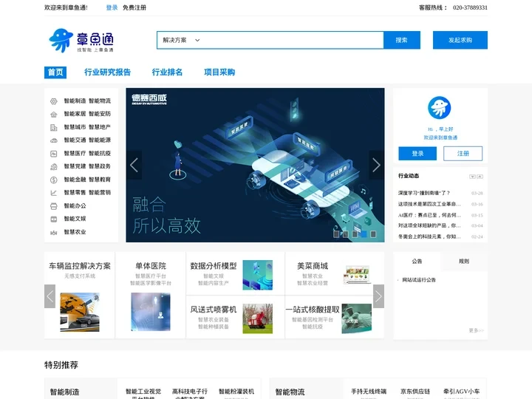Click the 更多>> link under announcements
The image size is (532, 399).
[x=476, y=330]
